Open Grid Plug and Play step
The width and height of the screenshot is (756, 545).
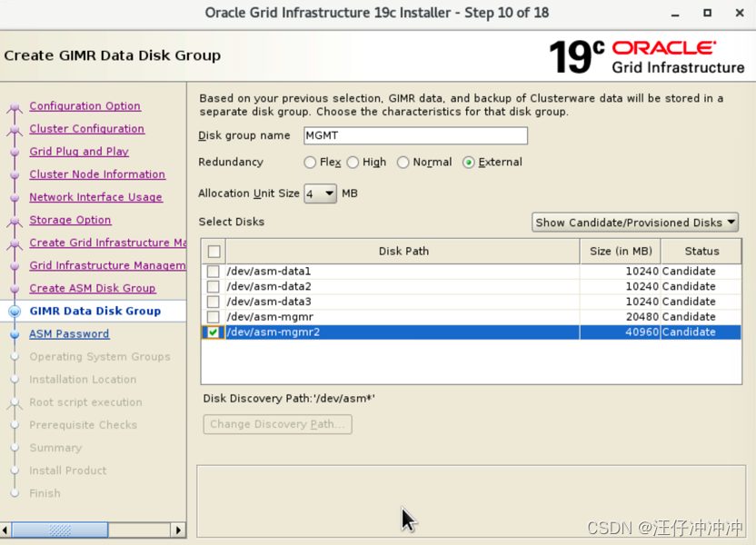pos(79,152)
